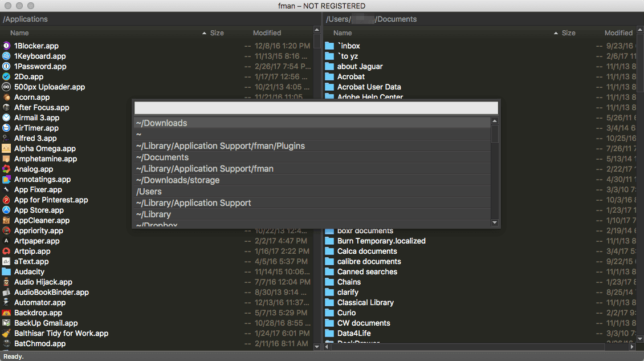The width and height of the screenshot is (644, 361).
Task: Select ~/Library/Application Support/fman entry
Action: [x=312, y=169]
